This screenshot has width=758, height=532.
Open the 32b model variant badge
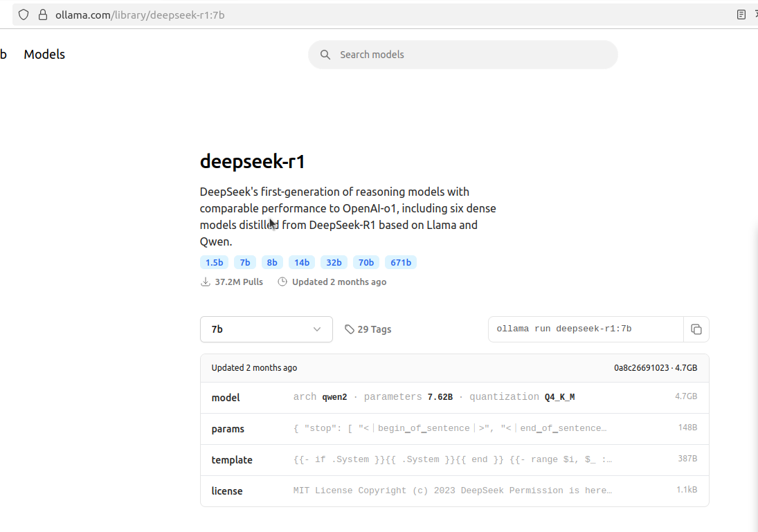334,262
